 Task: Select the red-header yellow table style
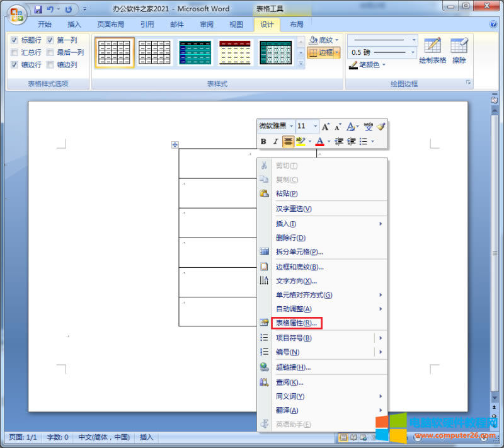(x=235, y=53)
